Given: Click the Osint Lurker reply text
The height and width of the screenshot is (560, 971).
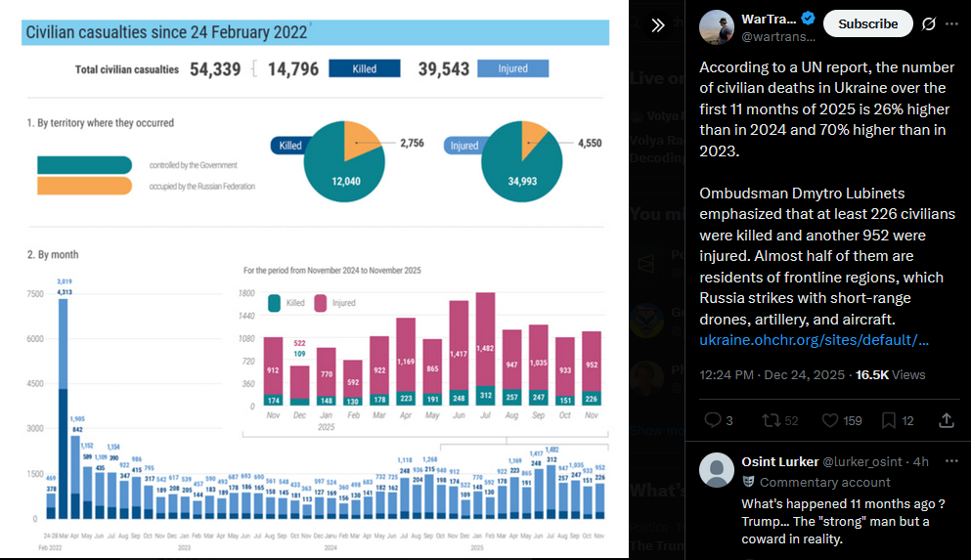Looking at the screenshot, I should click(x=843, y=521).
